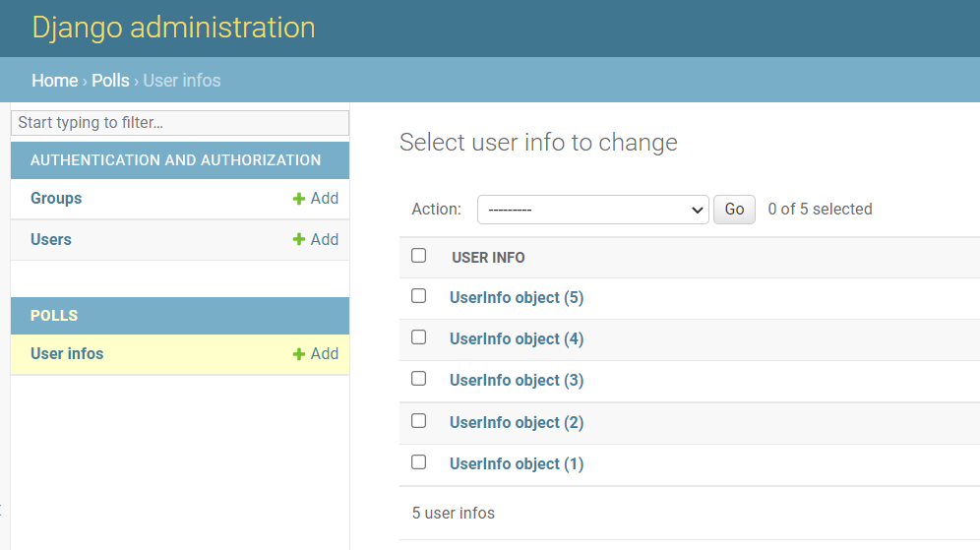The width and height of the screenshot is (980, 550).
Task: Click the green plus icon beside Users
Action: [299, 240]
